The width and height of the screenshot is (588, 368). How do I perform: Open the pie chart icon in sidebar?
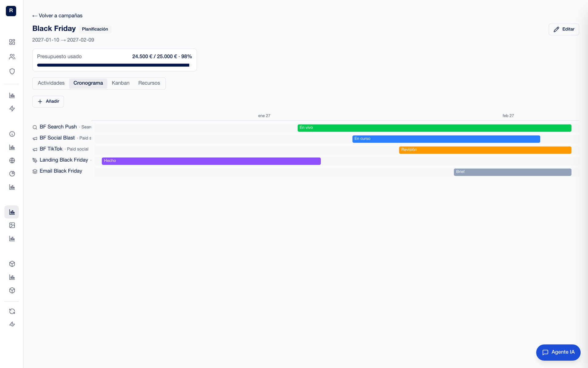(12, 174)
